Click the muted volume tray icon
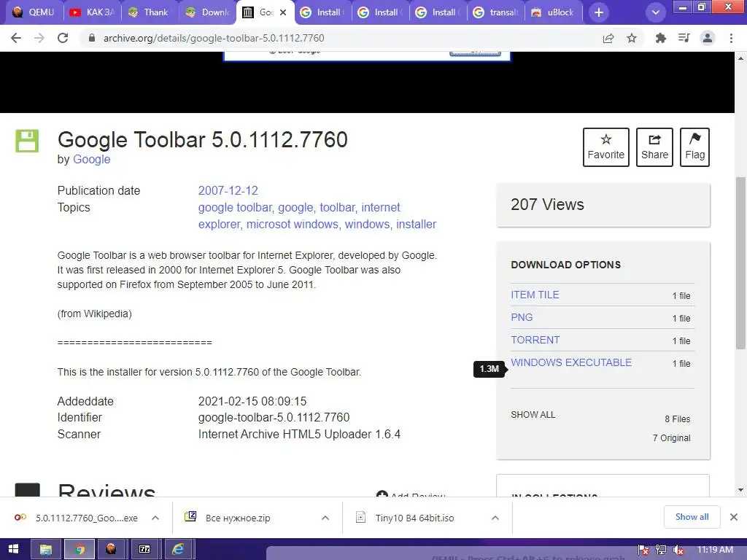 678,550
